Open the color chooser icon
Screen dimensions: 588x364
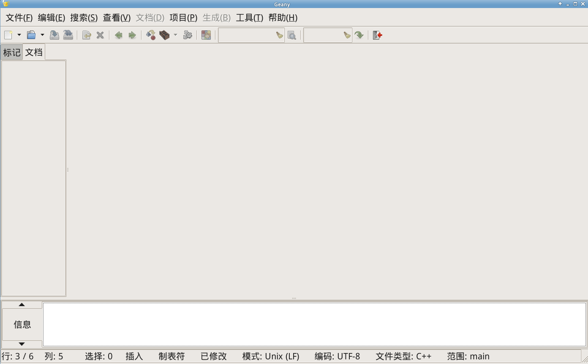(x=206, y=35)
